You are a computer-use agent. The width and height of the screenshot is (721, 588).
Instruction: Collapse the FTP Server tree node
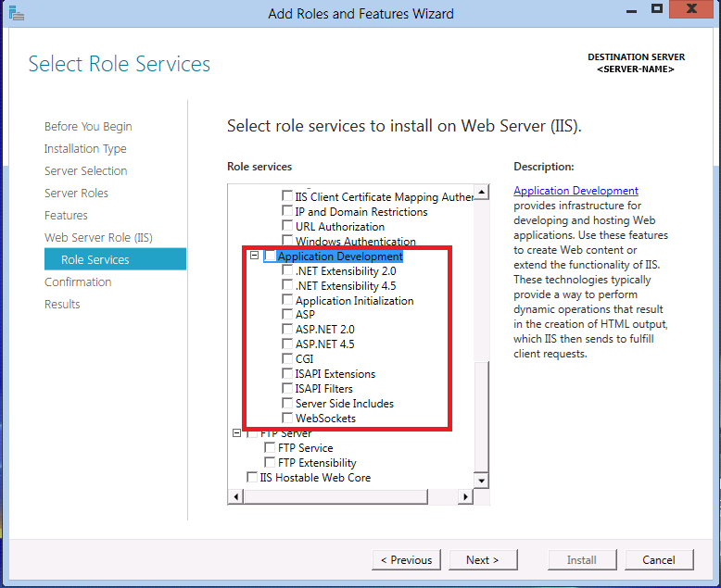[x=237, y=433]
